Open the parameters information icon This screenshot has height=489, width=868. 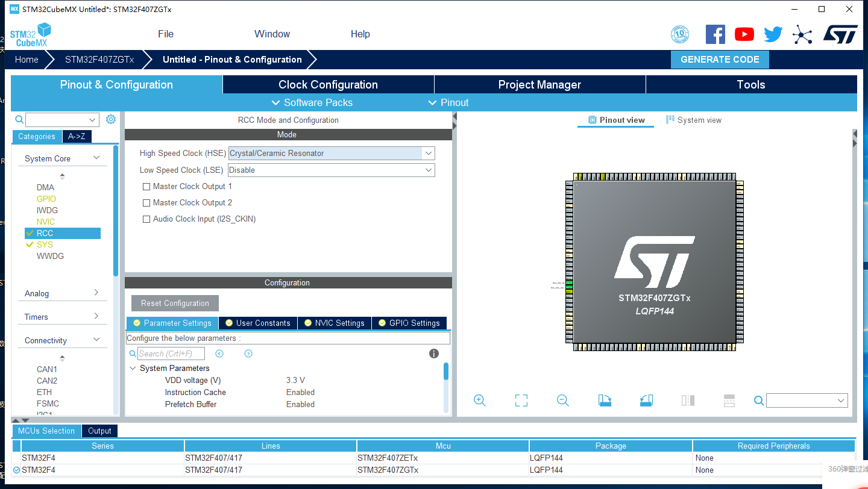(x=433, y=353)
